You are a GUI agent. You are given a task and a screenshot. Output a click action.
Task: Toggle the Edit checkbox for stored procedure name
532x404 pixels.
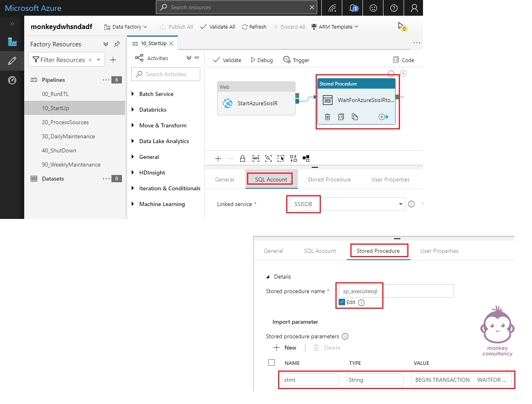coord(342,302)
